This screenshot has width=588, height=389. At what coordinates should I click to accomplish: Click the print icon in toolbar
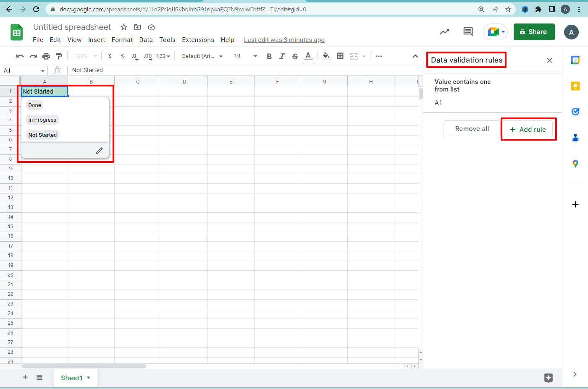pos(46,56)
